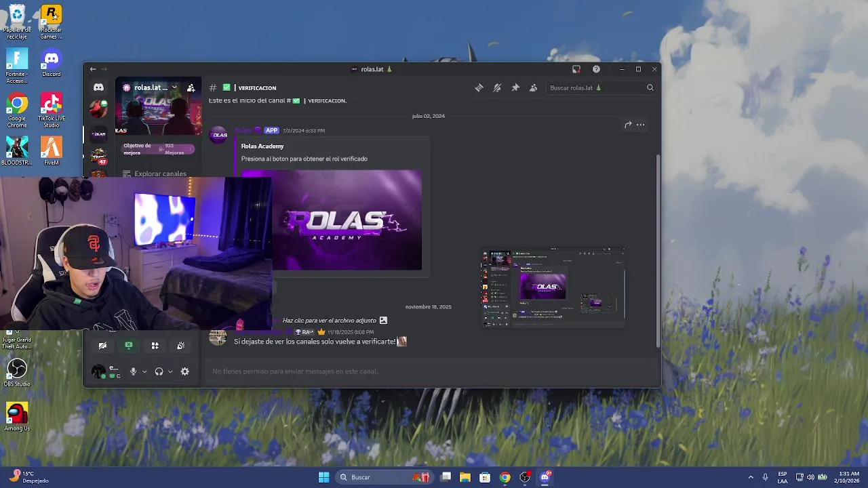Open soundboard icon in voice panel

click(x=181, y=346)
